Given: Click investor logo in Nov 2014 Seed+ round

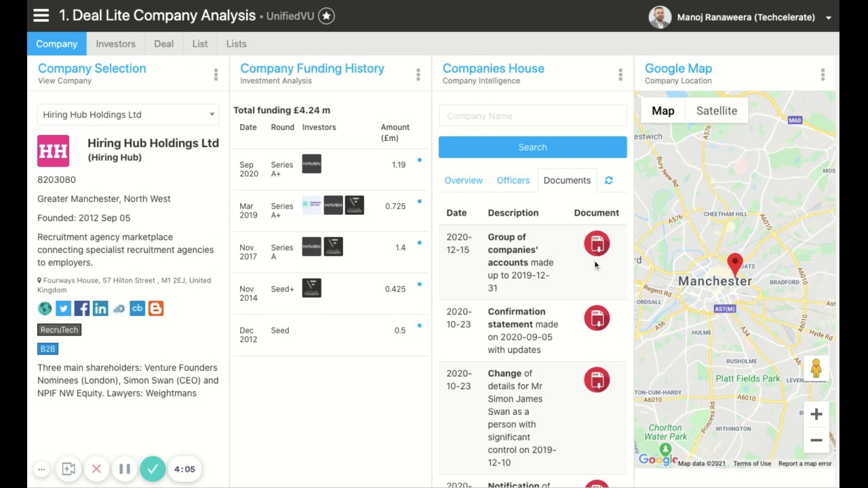Looking at the screenshot, I should pyautogui.click(x=312, y=288).
